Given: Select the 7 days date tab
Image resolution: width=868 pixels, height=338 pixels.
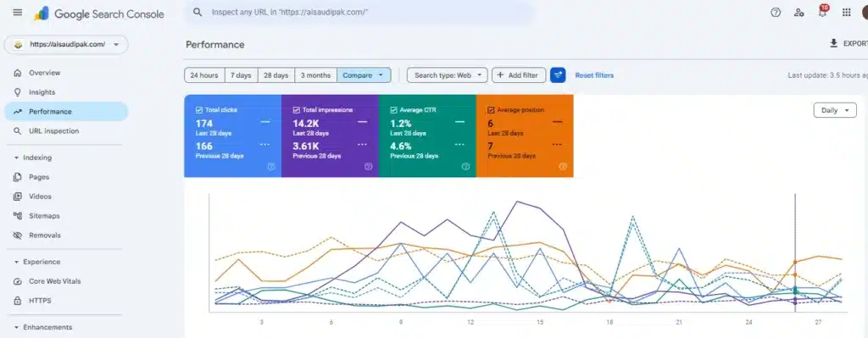Looking at the screenshot, I should pyautogui.click(x=241, y=75).
